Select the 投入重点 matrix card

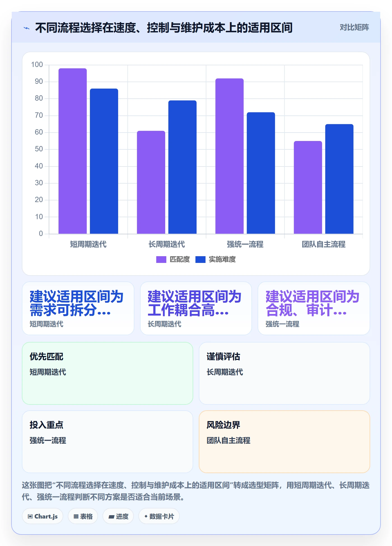pos(108,442)
